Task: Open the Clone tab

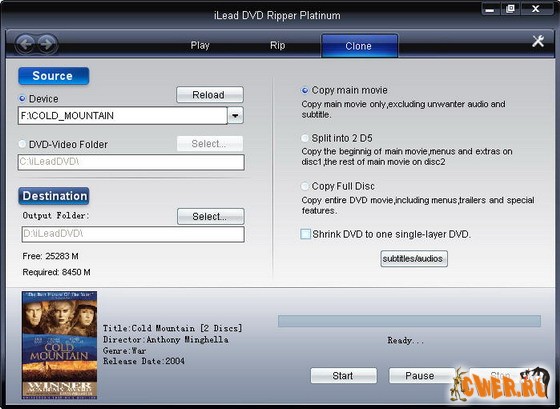Action: click(359, 46)
